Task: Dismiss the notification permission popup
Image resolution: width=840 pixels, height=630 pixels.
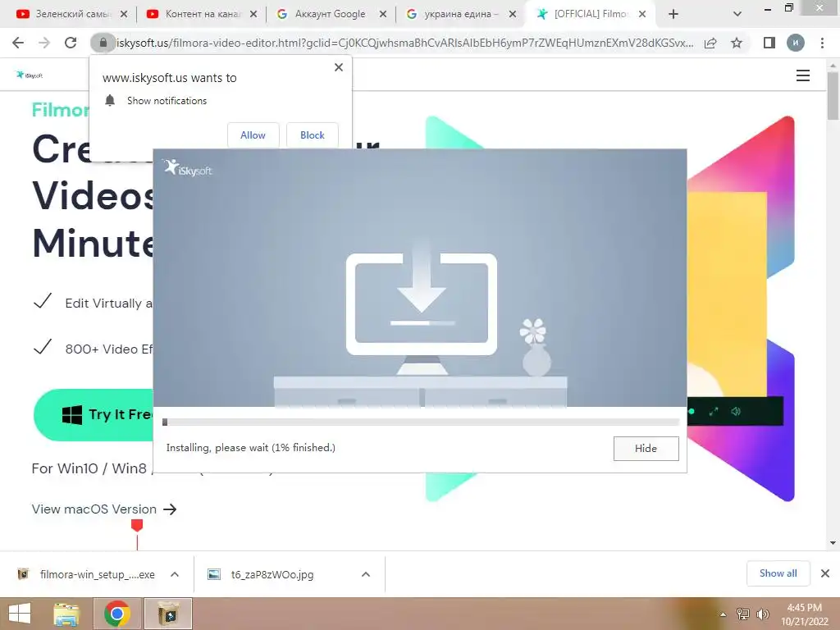Action: (x=339, y=67)
